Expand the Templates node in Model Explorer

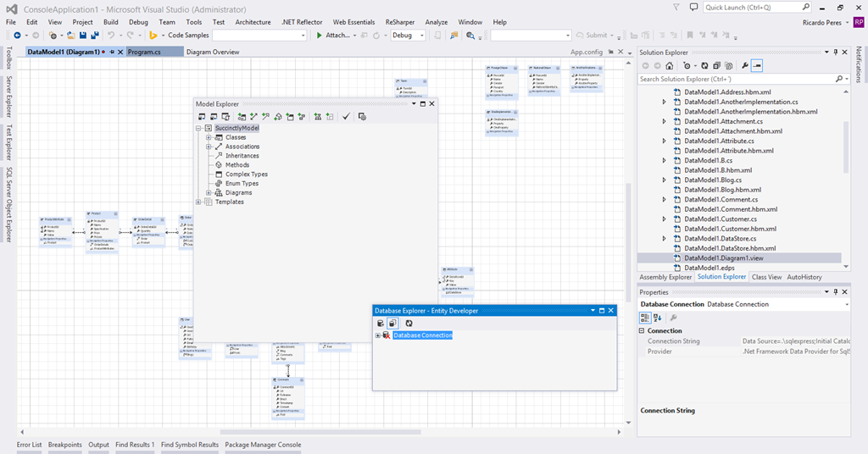(x=198, y=202)
